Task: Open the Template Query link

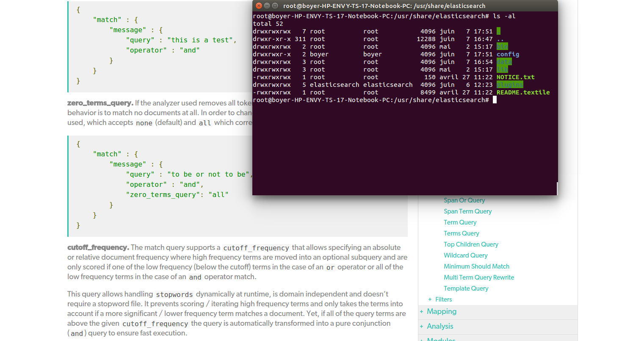Action: pyautogui.click(x=466, y=288)
